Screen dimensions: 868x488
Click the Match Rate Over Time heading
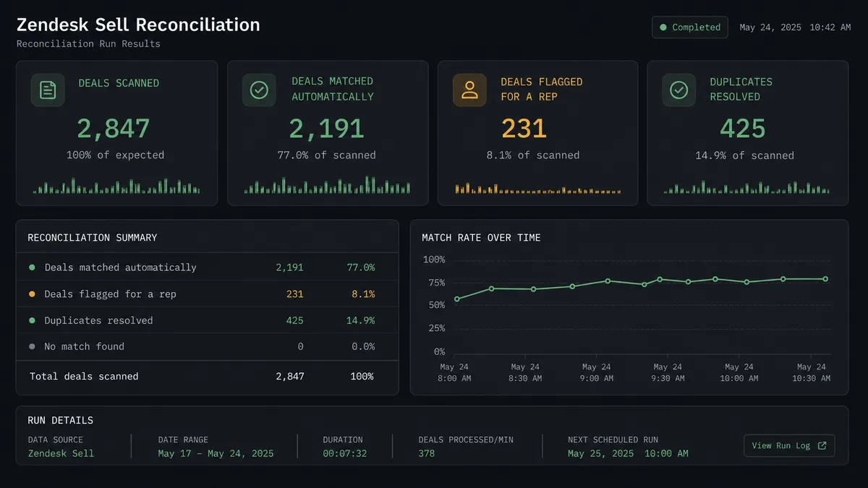click(x=482, y=237)
